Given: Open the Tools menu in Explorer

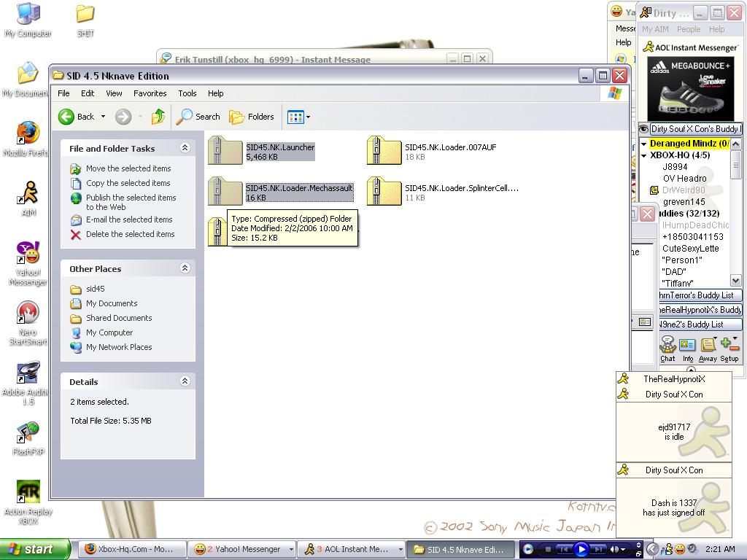Looking at the screenshot, I should (x=187, y=93).
